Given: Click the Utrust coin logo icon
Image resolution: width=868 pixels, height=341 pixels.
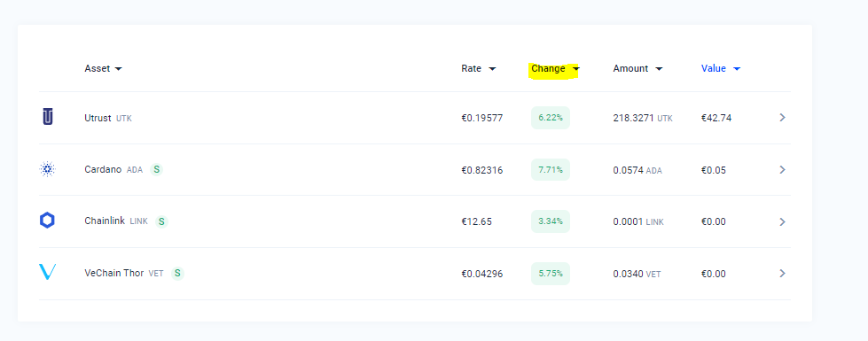Looking at the screenshot, I should [x=48, y=117].
